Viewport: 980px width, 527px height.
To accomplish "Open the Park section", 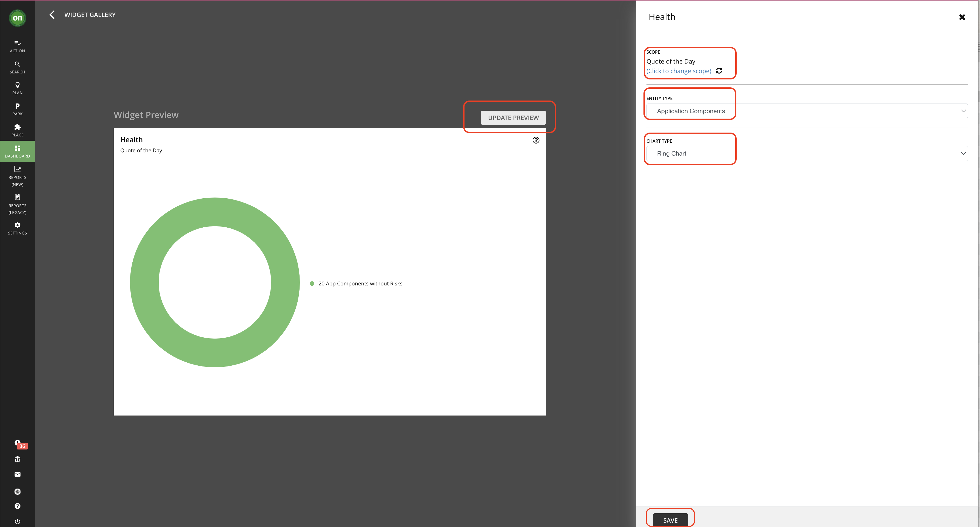I will pos(17,109).
